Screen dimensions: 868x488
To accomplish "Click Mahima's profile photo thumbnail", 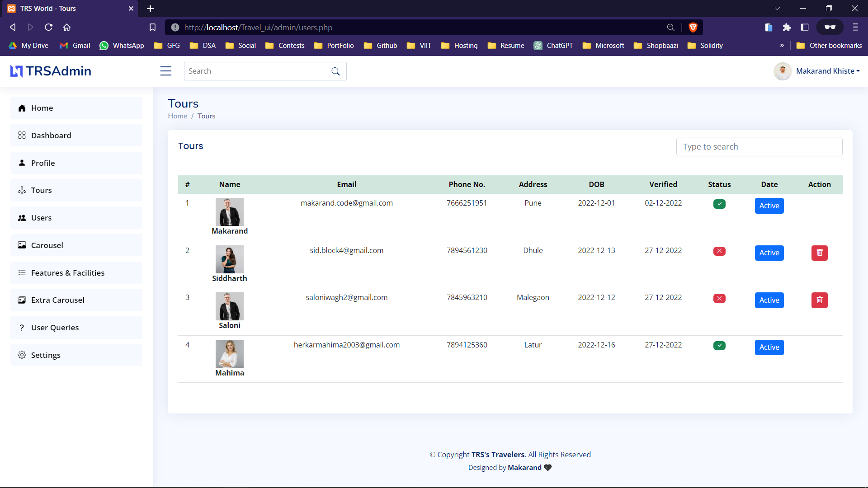I will 230,354.
